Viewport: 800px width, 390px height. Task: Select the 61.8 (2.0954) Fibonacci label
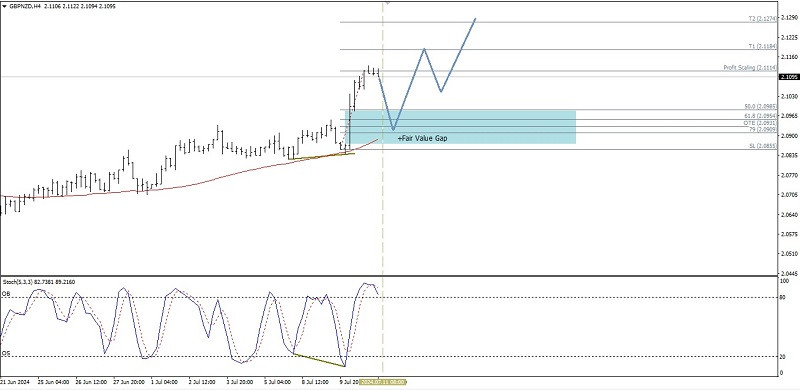(x=761, y=117)
